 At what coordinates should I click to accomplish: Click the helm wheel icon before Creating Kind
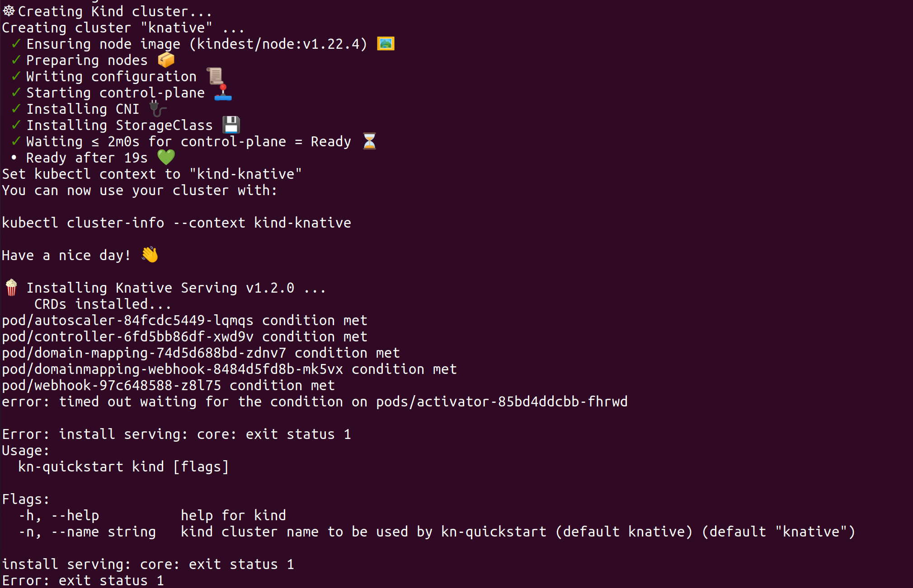(9, 11)
